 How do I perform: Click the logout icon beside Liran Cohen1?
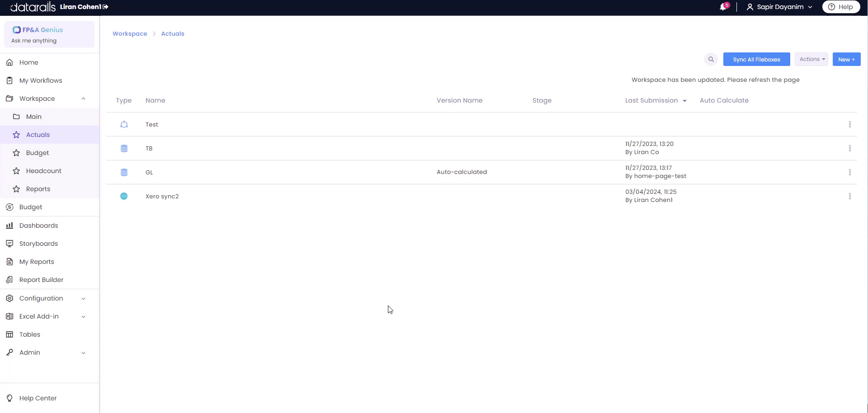[106, 7]
